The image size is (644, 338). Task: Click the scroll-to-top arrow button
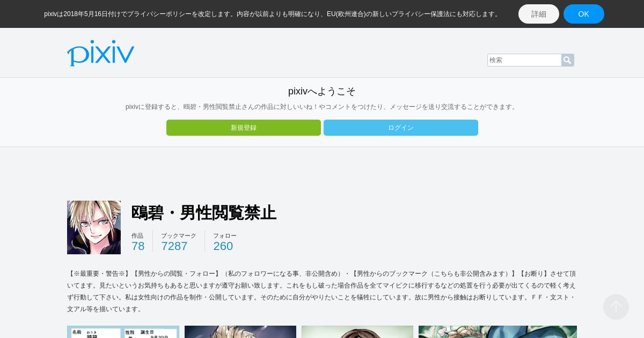tap(616, 307)
